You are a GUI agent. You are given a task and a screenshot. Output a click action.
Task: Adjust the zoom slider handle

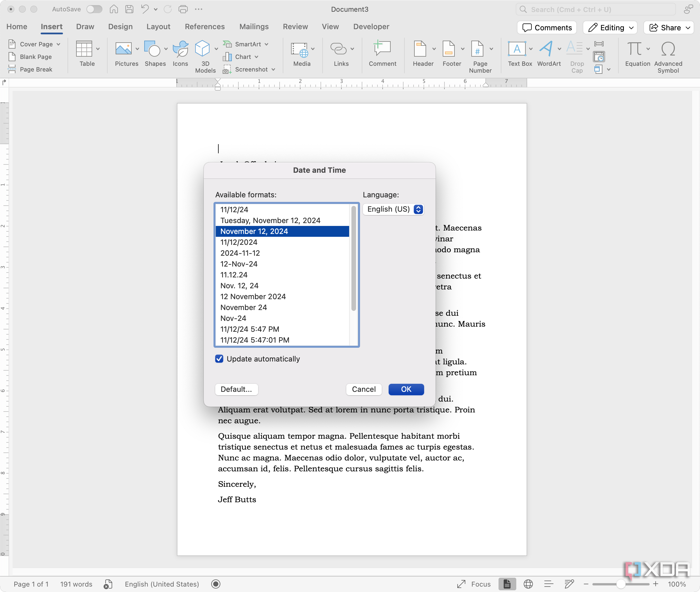pyautogui.click(x=621, y=584)
